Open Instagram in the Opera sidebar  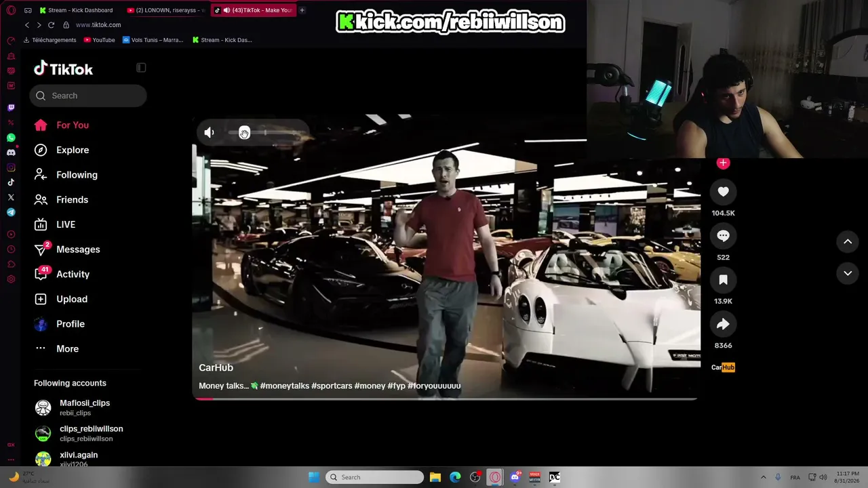(x=11, y=167)
